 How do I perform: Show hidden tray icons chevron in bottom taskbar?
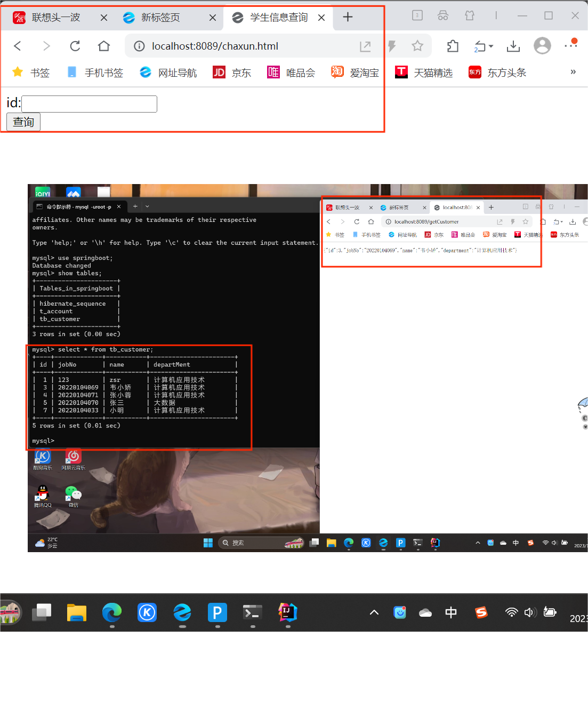click(374, 612)
